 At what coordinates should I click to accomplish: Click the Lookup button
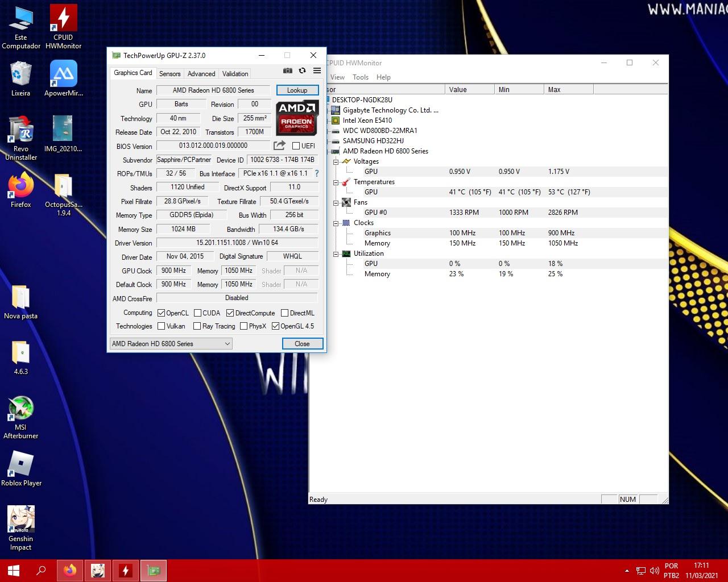tap(297, 90)
